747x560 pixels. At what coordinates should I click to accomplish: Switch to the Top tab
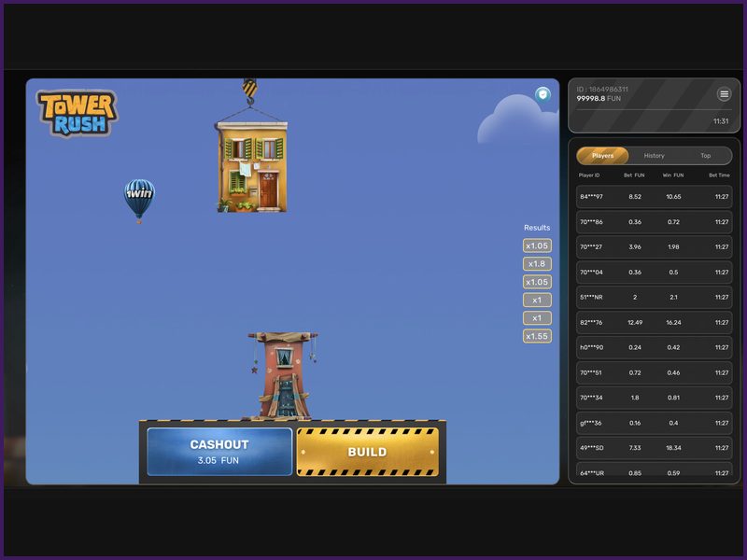[707, 155]
